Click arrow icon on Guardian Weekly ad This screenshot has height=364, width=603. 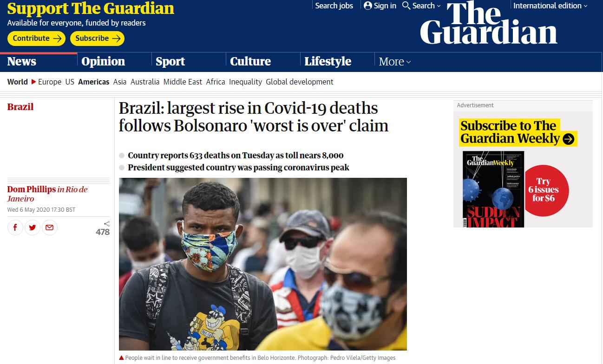click(568, 139)
